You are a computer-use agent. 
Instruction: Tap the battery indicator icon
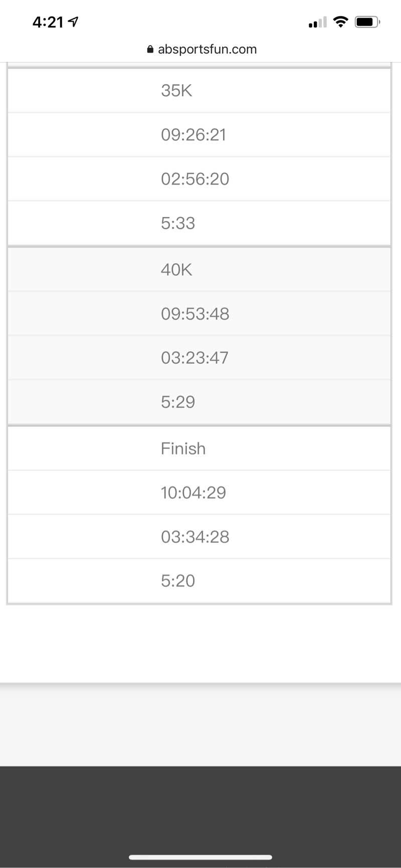(x=367, y=22)
